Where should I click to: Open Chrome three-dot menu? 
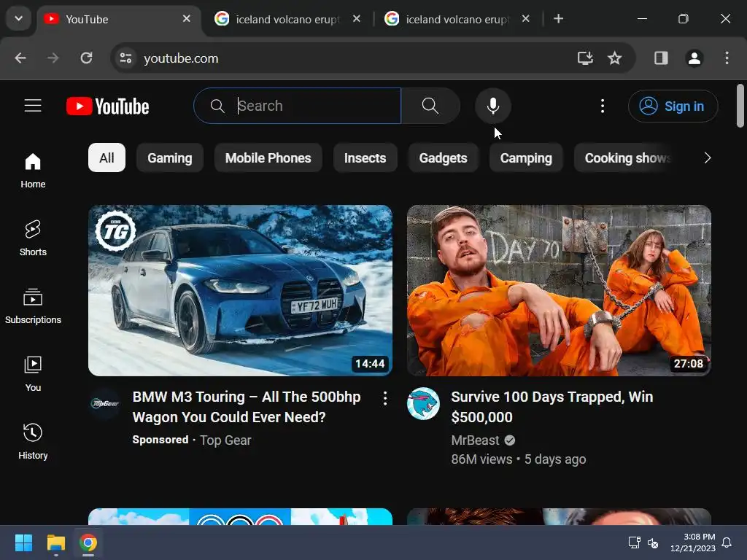click(727, 58)
